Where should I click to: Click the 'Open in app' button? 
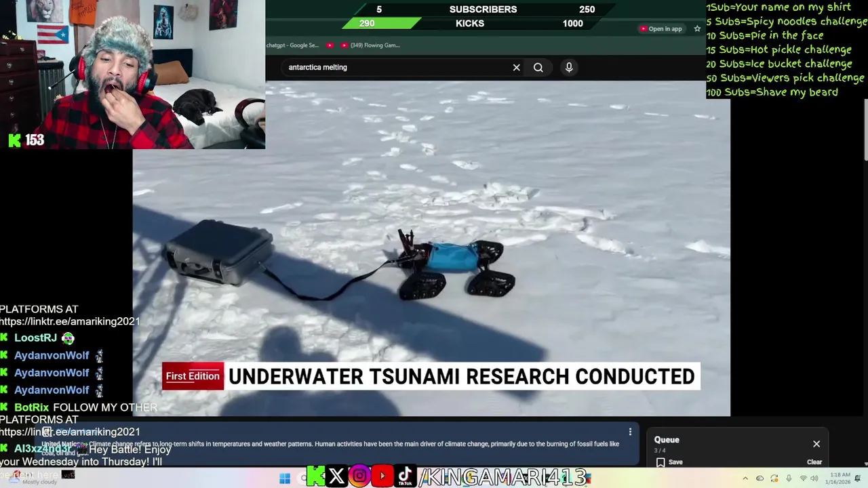coord(660,28)
